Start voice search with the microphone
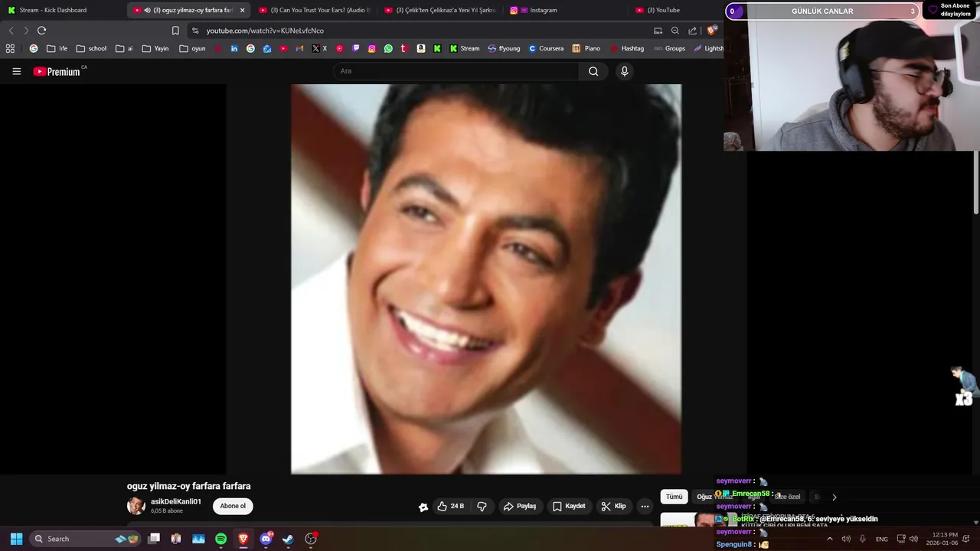This screenshot has width=980, height=551. [624, 71]
